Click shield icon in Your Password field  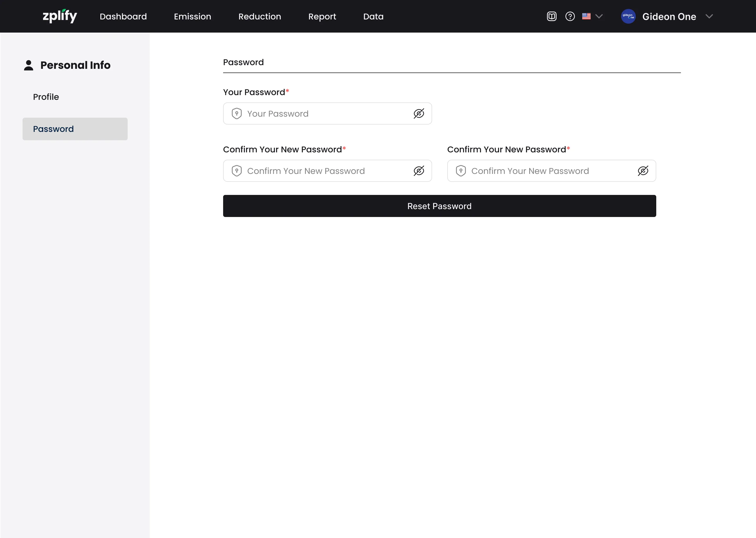[237, 114]
